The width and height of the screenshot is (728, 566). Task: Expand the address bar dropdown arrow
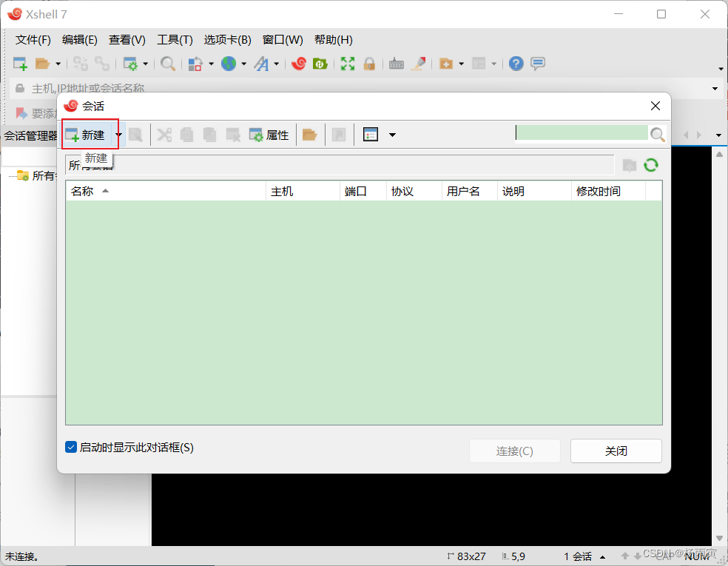tap(715, 89)
